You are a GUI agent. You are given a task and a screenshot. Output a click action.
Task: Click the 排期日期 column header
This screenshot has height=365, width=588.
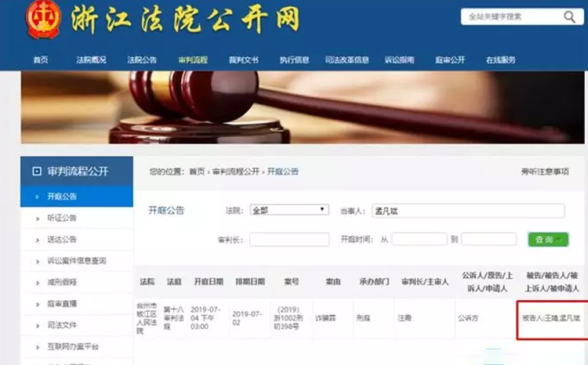click(250, 281)
